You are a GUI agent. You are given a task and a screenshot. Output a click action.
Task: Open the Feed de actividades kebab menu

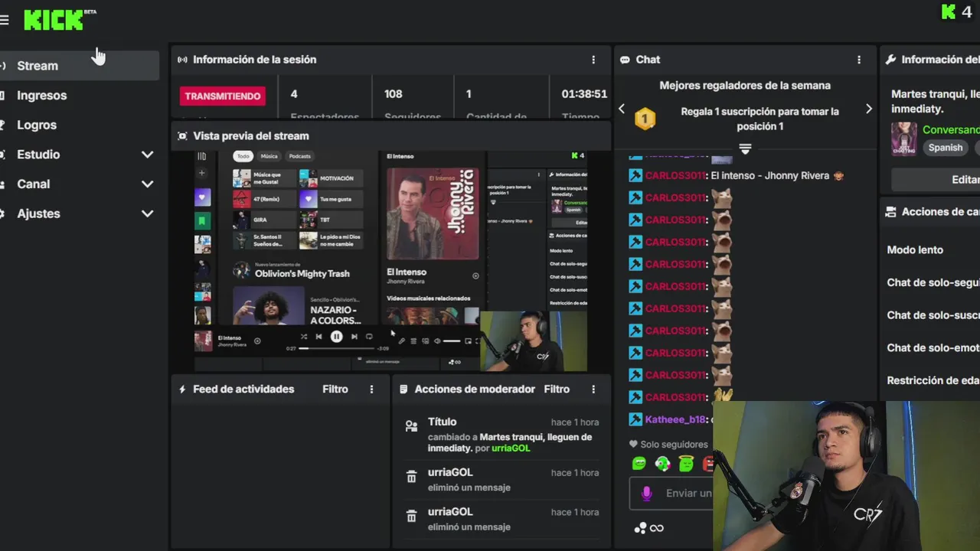(x=371, y=390)
